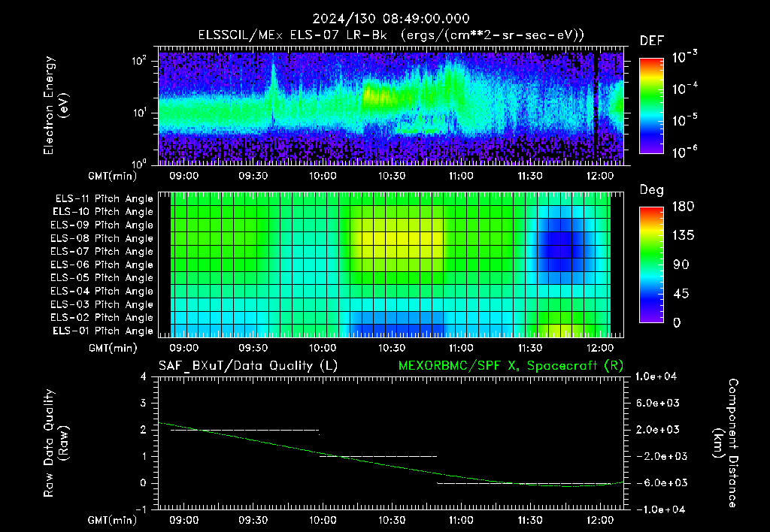Click the 4 tick on data quality axis

coord(144,376)
